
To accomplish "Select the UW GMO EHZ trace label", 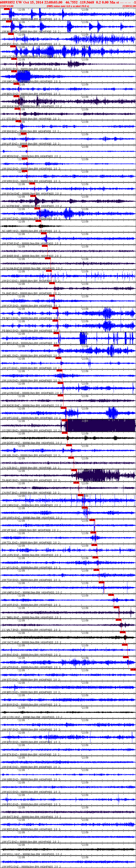I will pyautogui.click(x=31, y=81).
